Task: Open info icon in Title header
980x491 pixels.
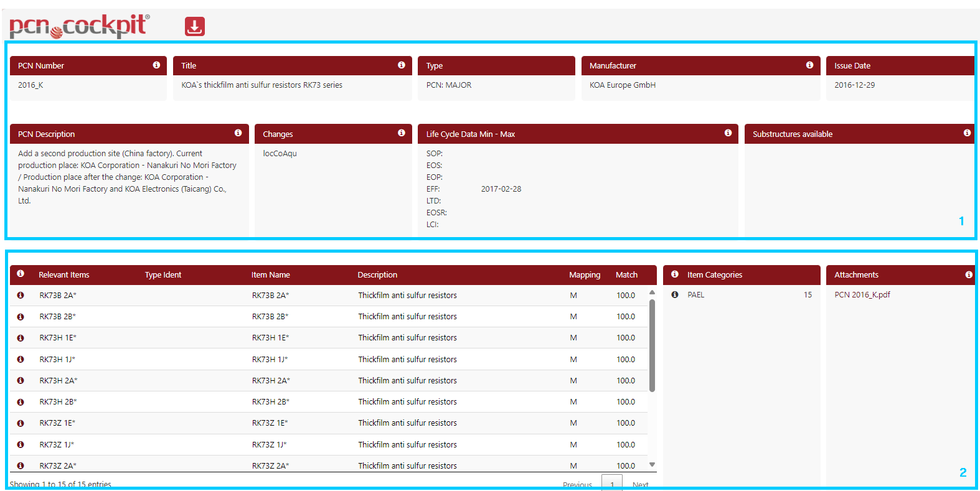Action: pyautogui.click(x=402, y=65)
